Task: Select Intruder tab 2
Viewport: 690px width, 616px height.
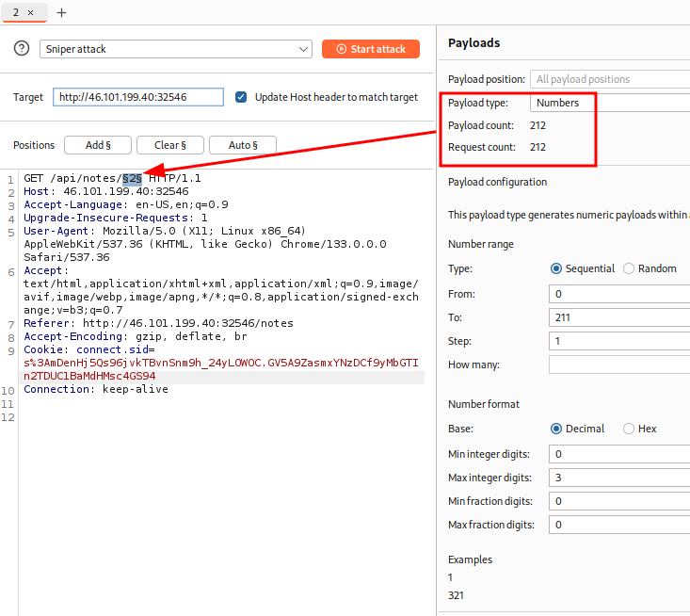Action: tap(16, 12)
